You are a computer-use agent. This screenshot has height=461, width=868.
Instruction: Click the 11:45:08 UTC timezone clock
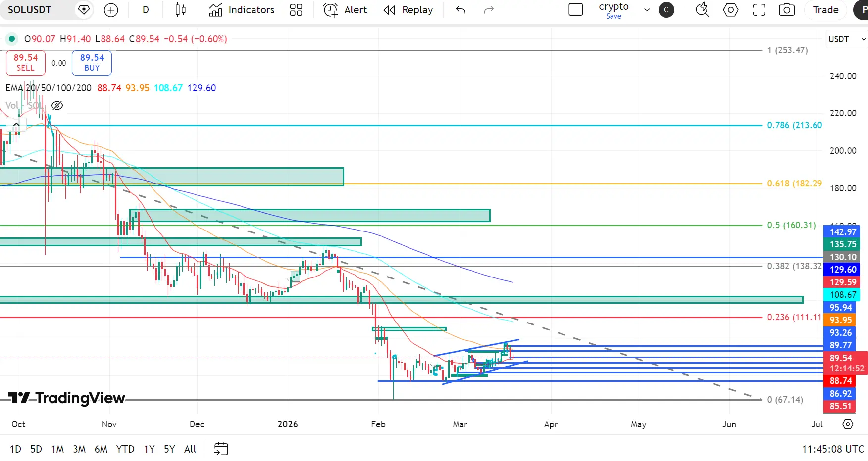(x=833, y=449)
